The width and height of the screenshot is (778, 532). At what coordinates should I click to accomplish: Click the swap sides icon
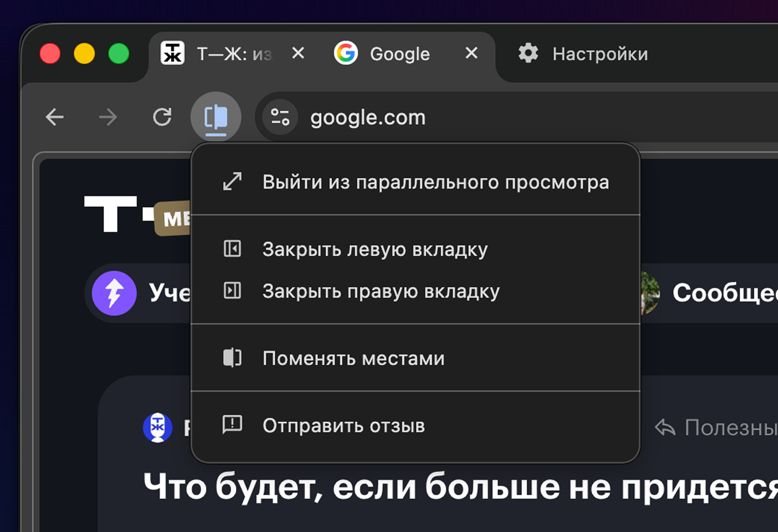click(x=232, y=358)
